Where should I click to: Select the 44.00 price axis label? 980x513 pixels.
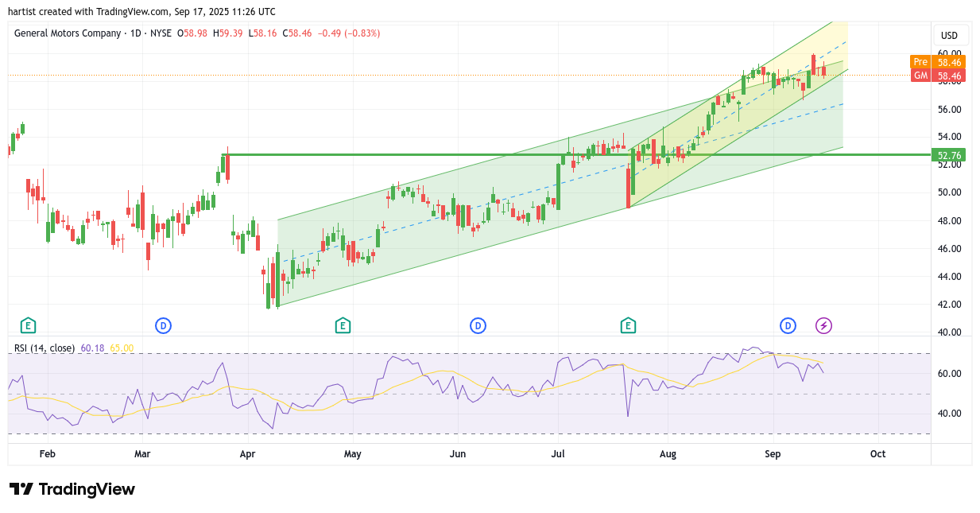(x=949, y=277)
